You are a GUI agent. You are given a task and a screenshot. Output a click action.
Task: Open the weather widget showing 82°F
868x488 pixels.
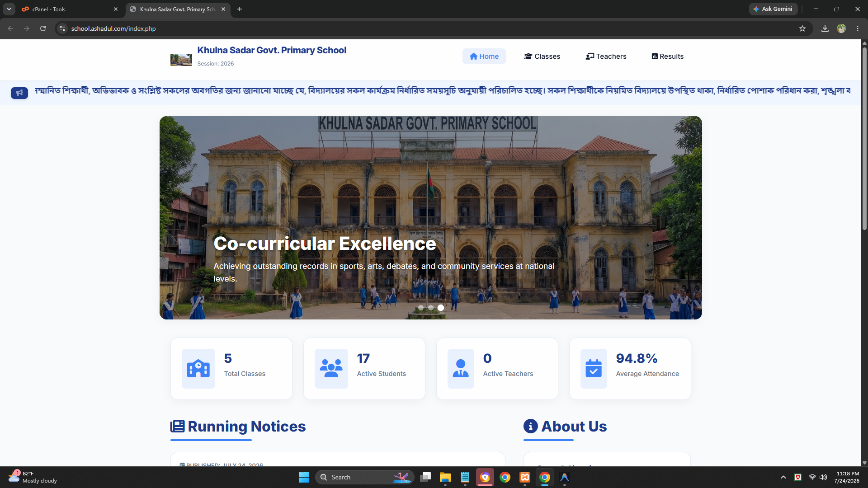pos(33,477)
